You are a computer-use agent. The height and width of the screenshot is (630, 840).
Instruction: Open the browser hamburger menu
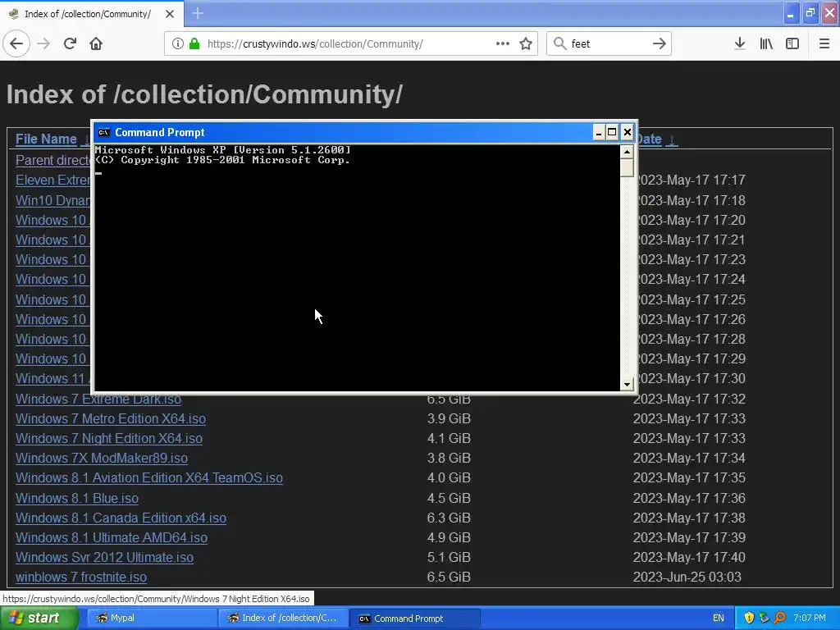pyautogui.click(x=824, y=43)
